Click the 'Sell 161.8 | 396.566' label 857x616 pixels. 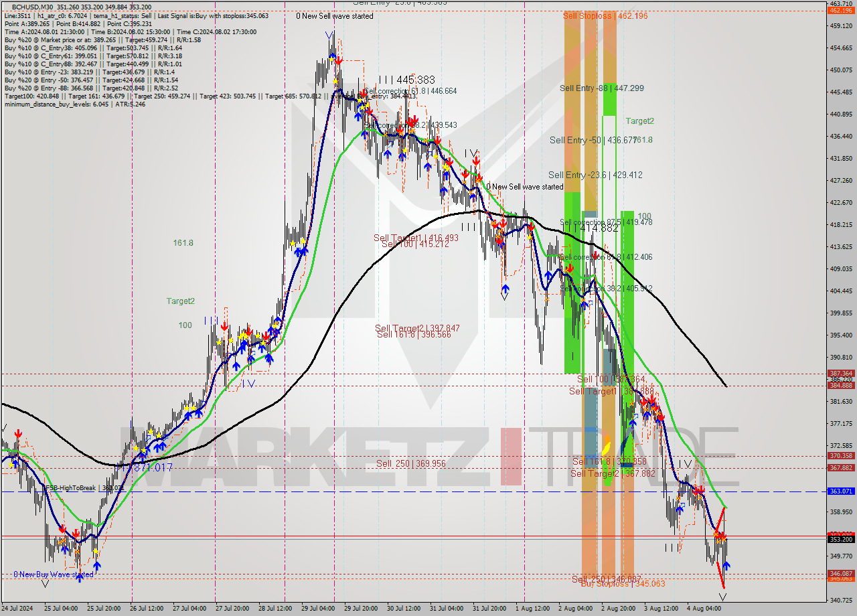pos(413,334)
